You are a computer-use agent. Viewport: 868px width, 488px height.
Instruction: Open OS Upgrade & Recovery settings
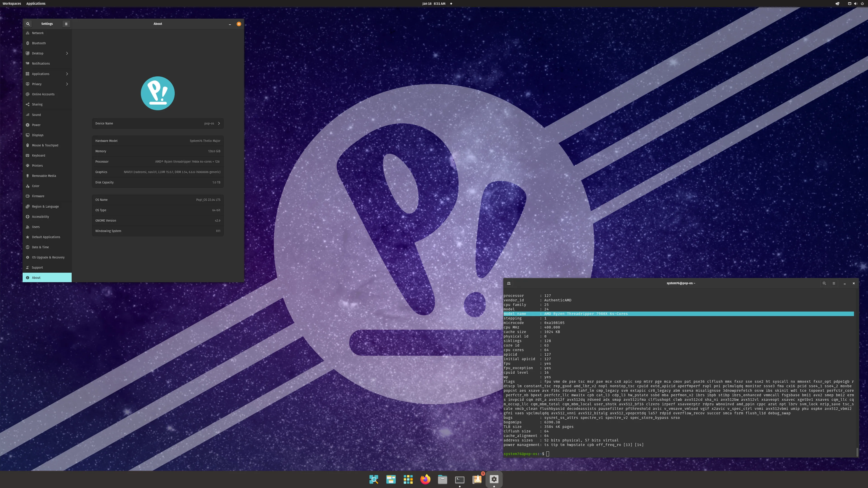click(x=47, y=257)
